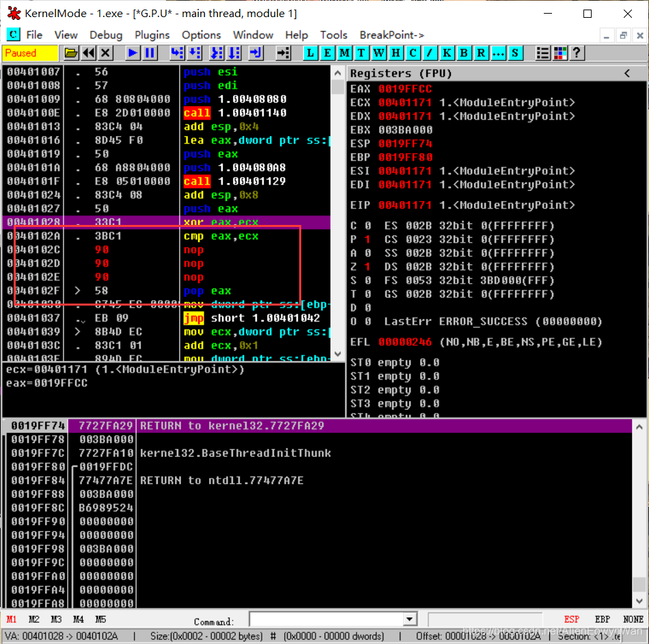Show Source with the S button
The height and width of the screenshot is (644, 649).
tap(515, 53)
